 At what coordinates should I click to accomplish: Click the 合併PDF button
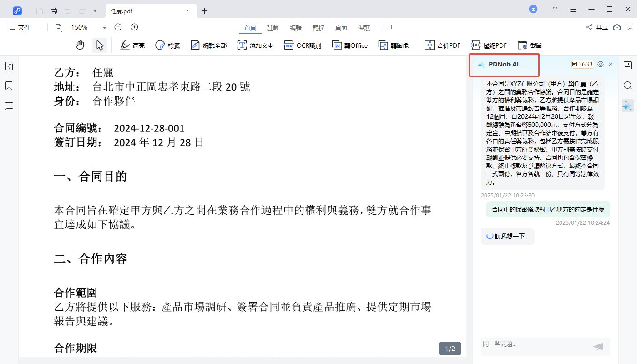coord(441,45)
